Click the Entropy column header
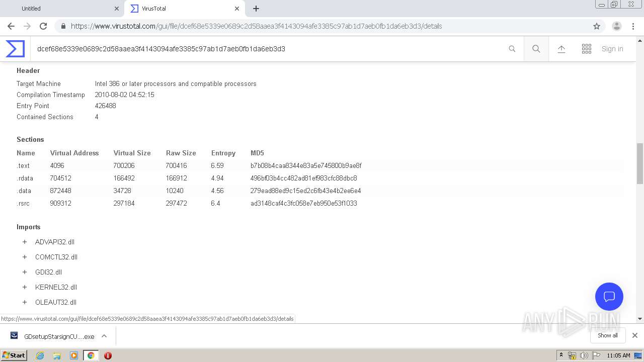Image resolution: width=644 pixels, height=362 pixels. [223, 153]
